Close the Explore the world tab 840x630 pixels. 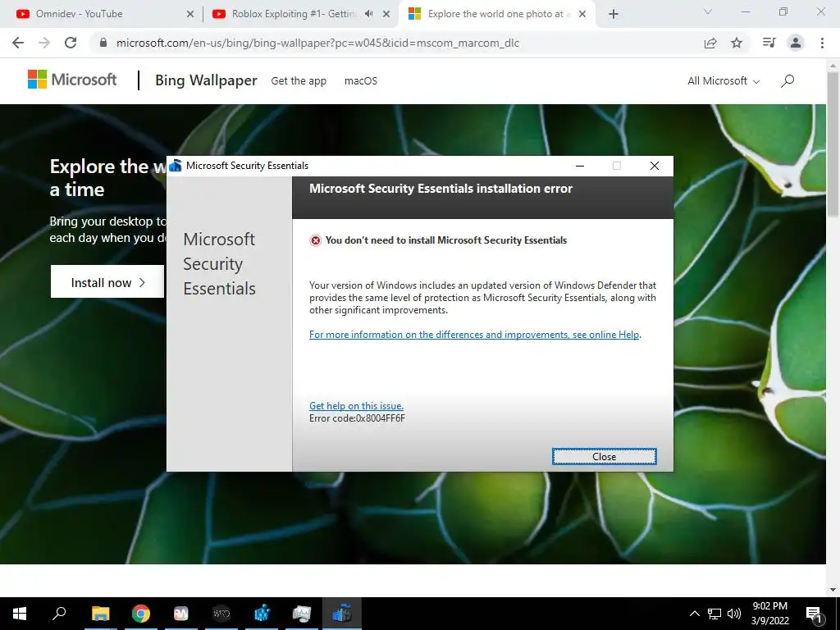click(582, 14)
